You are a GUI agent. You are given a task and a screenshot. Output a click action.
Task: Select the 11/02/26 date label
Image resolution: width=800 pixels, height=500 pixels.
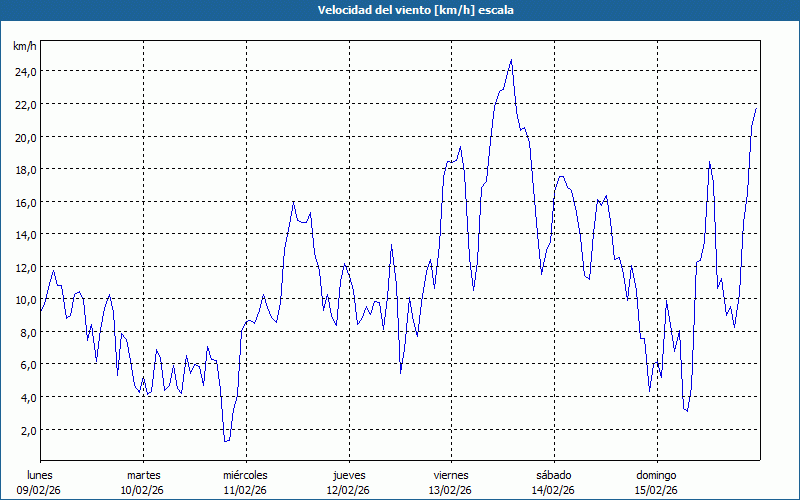[x=245, y=490]
